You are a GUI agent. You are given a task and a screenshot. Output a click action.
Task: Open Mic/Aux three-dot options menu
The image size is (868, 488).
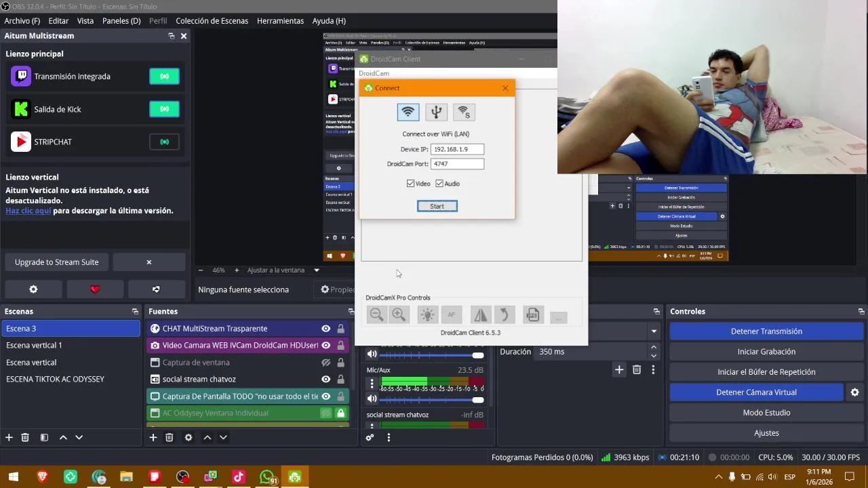372,384
